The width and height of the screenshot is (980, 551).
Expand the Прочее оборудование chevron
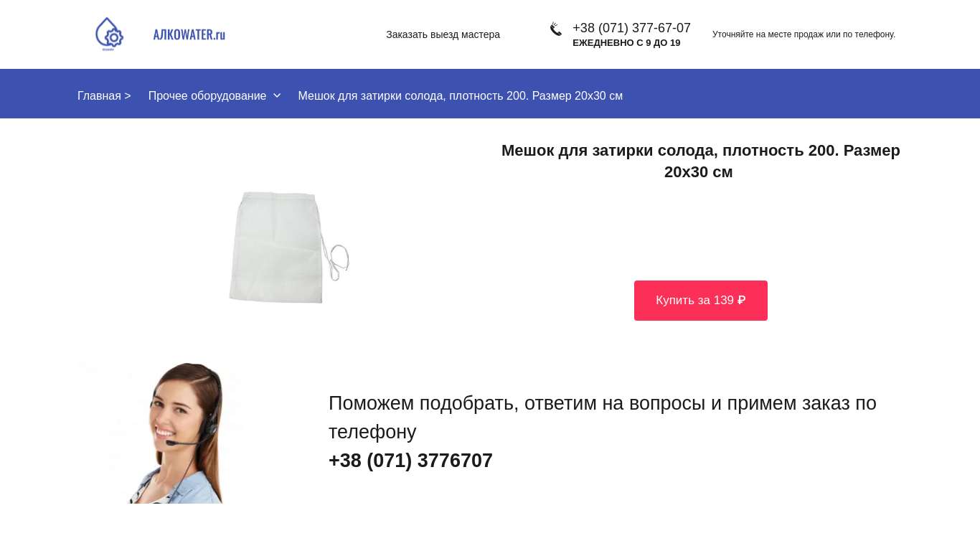click(277, 95)
